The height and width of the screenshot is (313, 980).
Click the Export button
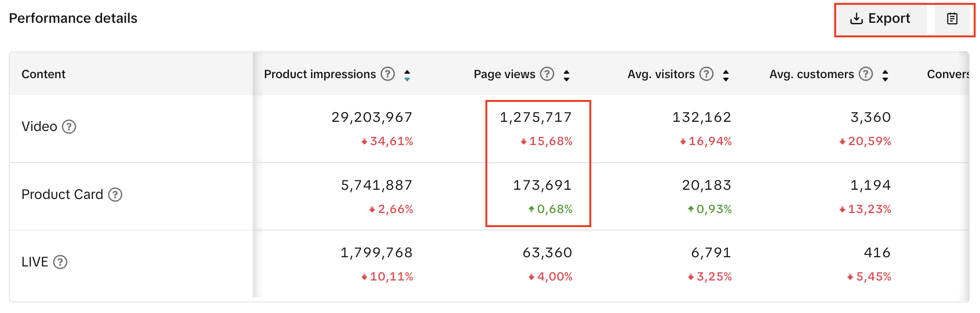pos(880,19)
